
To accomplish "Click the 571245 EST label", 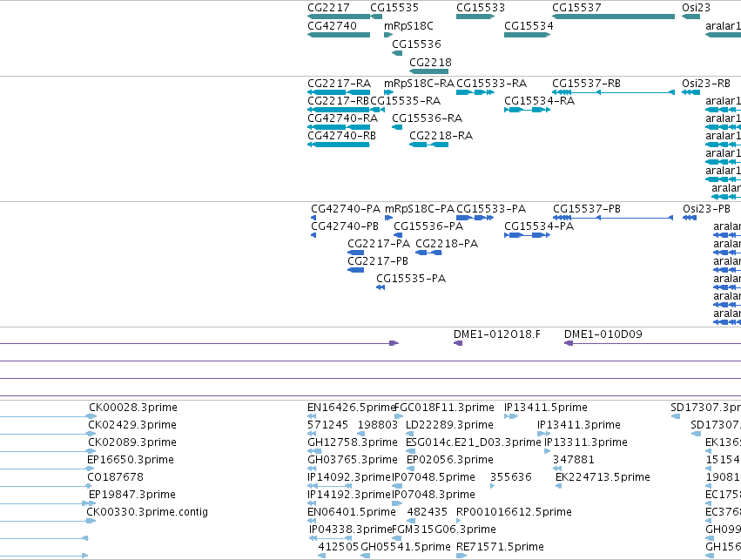I will pyautogui.click(x=328, y=426).
